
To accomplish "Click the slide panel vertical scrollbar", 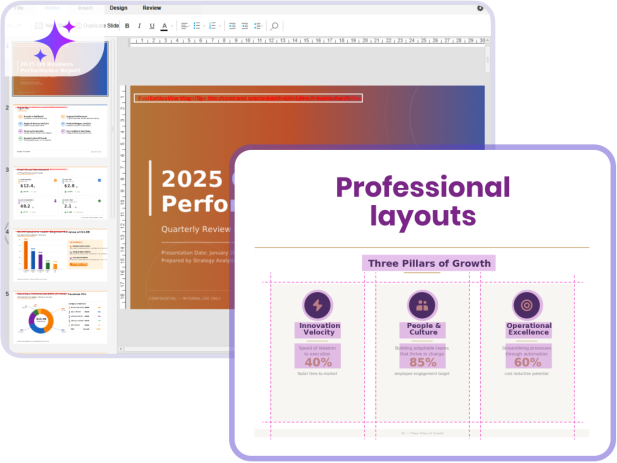I will (113, 130).
